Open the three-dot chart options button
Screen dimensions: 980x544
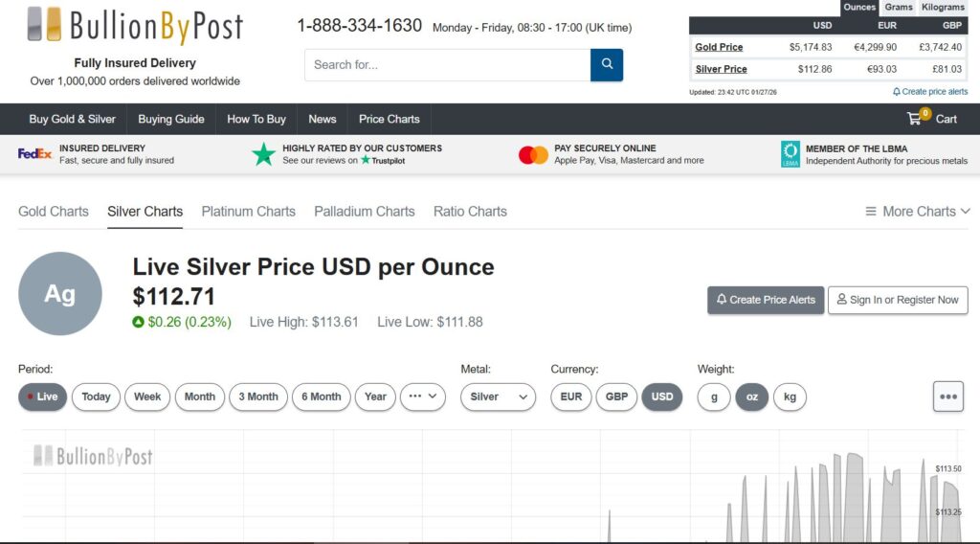(x=948, y=397)
